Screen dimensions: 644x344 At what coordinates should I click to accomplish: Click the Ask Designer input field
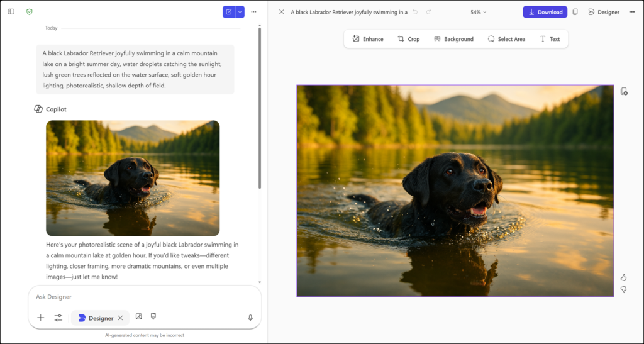click(x=138, y=297)
